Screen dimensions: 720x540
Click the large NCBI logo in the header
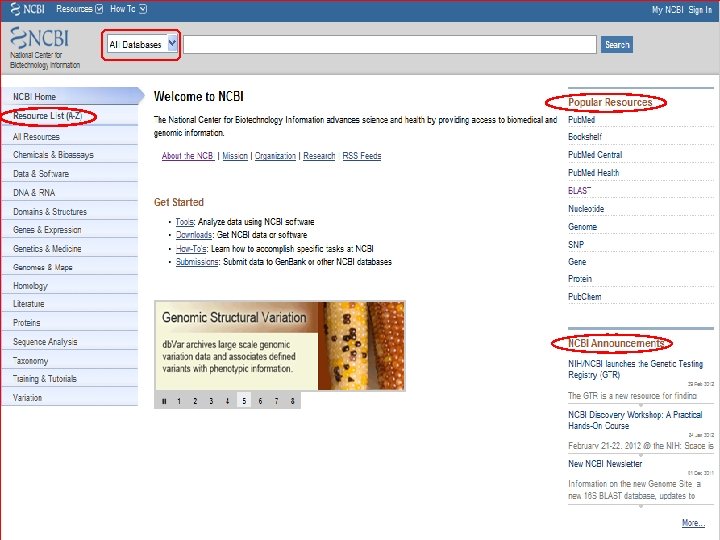coord(39,38)
